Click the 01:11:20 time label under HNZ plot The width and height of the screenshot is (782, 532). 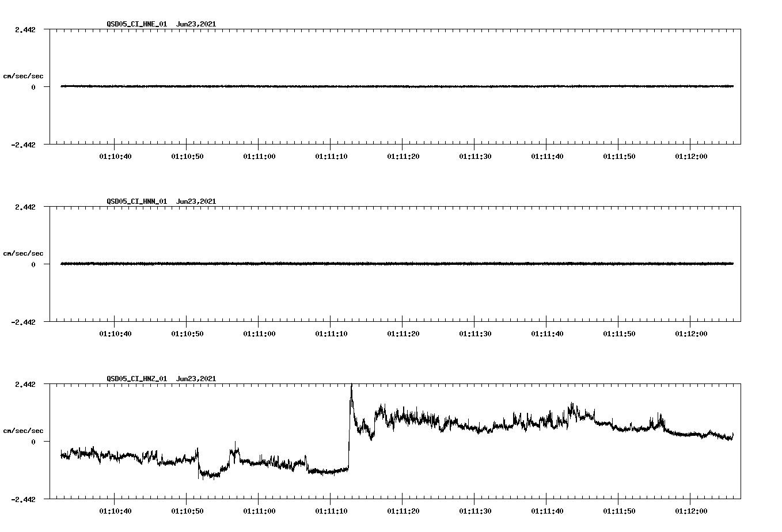(x=403, y=511)
